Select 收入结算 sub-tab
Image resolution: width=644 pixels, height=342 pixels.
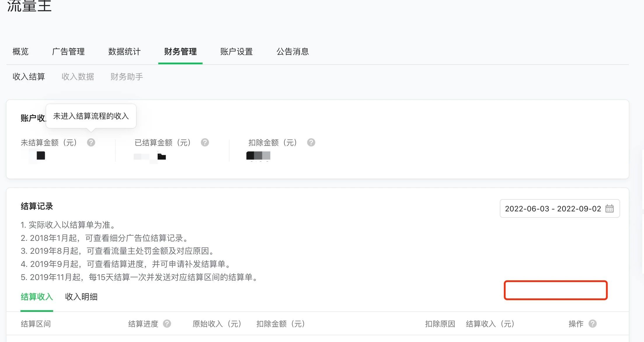coord(29,77)
